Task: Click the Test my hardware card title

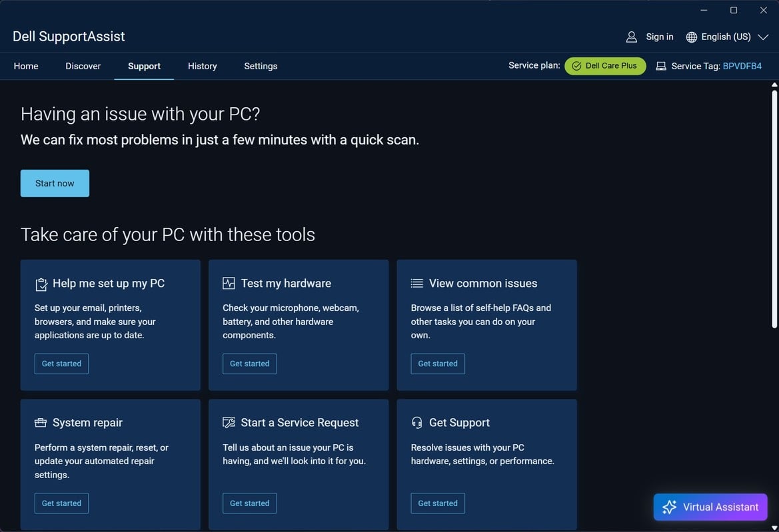Action: coord(286,284)
